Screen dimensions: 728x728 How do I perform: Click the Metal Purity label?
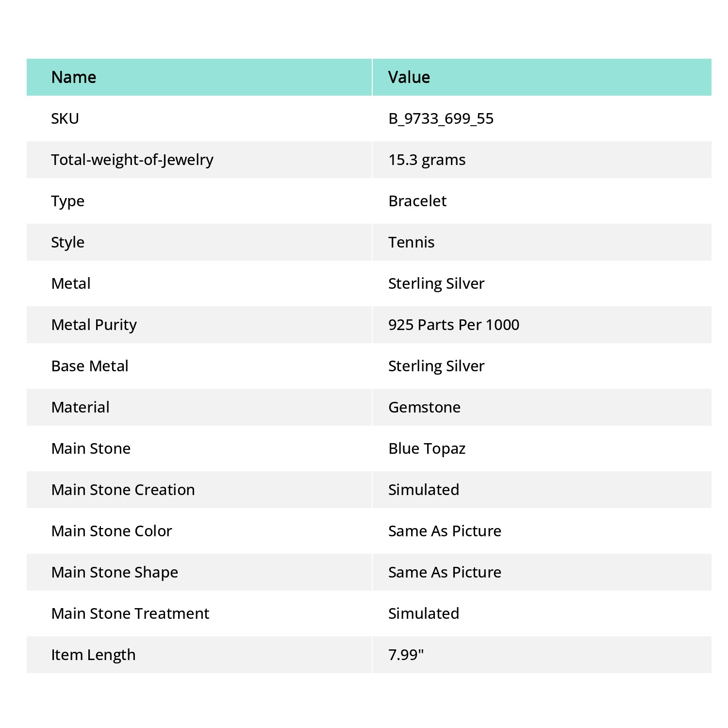point(94,325)
